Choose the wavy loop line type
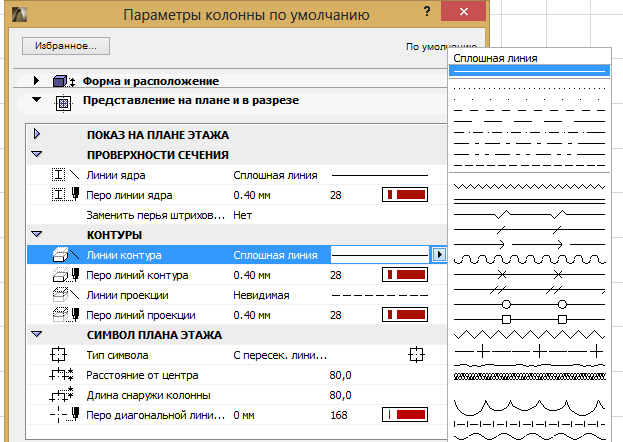The image size is (623, 442). click(529, 260)
